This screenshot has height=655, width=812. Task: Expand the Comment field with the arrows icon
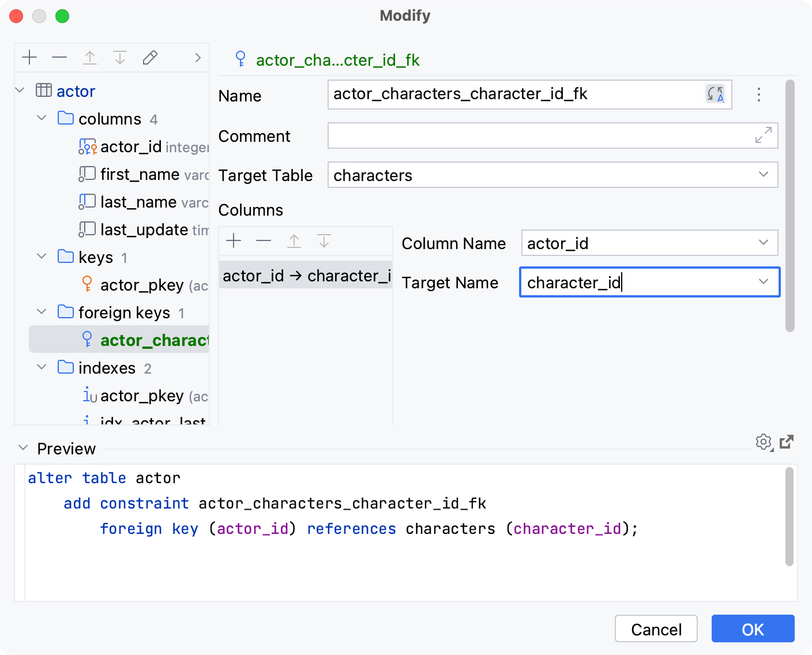(x=764, y=135)
